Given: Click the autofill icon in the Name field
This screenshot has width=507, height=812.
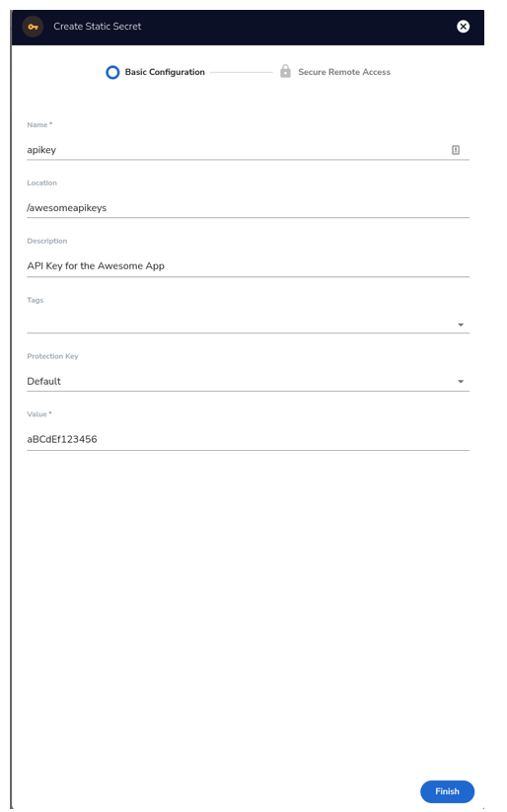Looking at the screenshot, I should click(456, 150).
